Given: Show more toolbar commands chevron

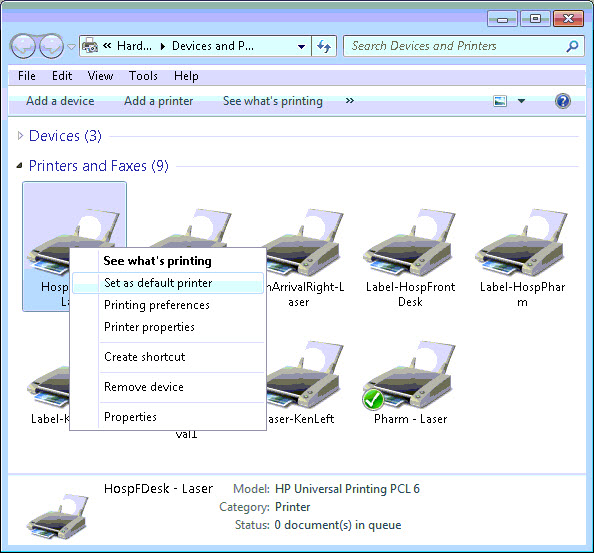Looking at the screenshot, I should [350, 101].
